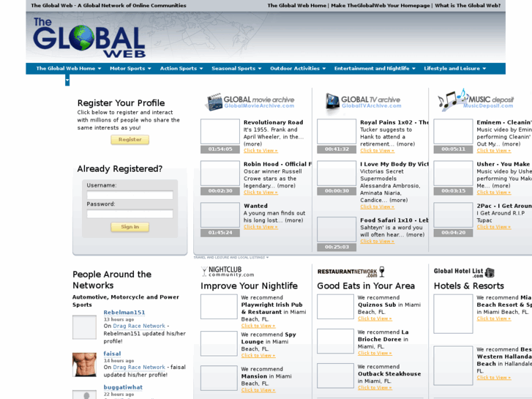Expand Lifestyle and Leisure menu
The image size is (532, 399).
[x=455, y=69]
